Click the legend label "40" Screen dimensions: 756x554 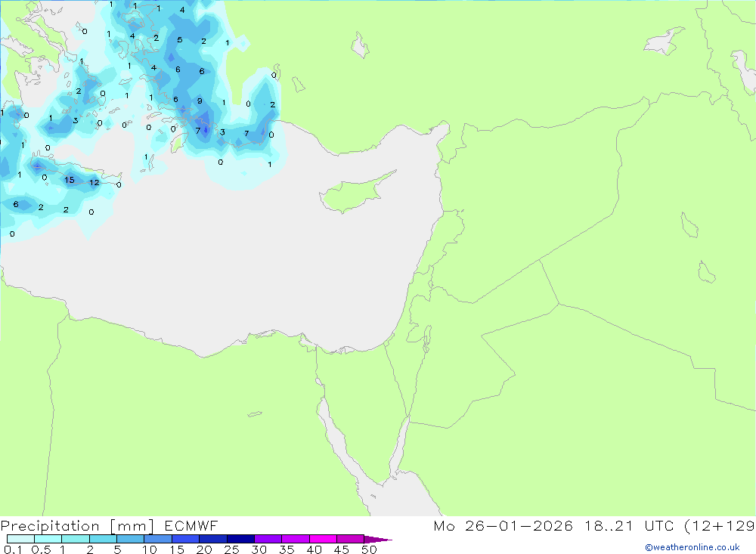point(314,549)
